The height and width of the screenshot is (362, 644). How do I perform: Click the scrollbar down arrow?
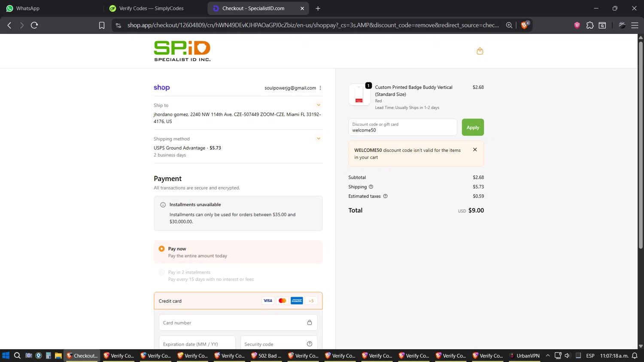641,346
